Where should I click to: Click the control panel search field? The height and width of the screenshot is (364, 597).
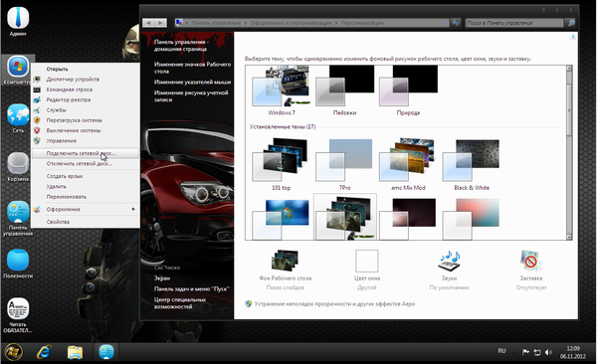514,23
